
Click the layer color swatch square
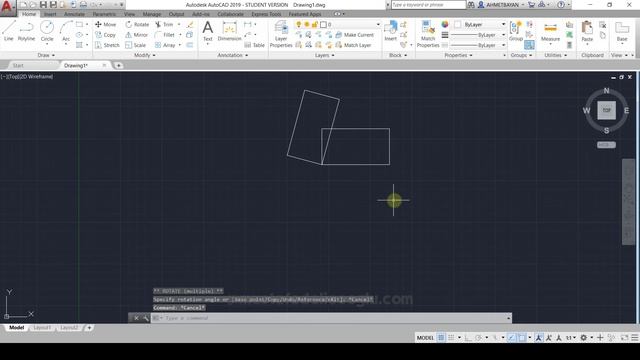pyautogui.click(x=323, y=24)
